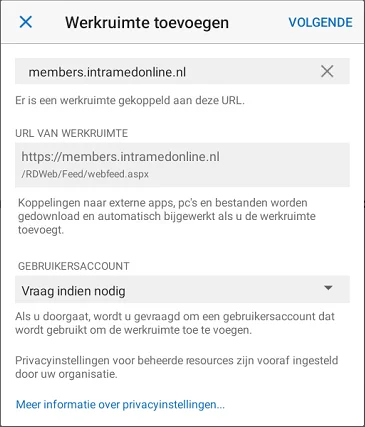
Task: Tap VOLGENDE to continue
Action: 320,23
